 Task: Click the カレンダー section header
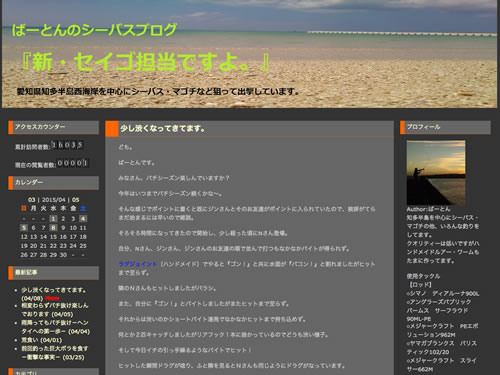pyautogui.click(x=53, y=183)
